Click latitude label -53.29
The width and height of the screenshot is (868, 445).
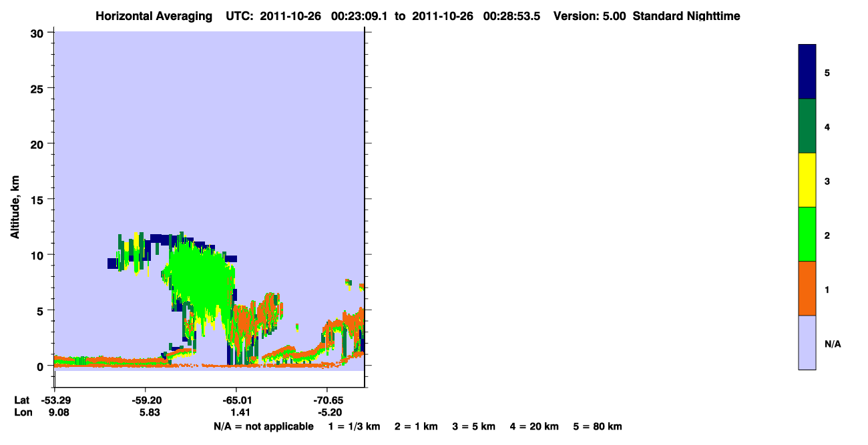(55, 400)
